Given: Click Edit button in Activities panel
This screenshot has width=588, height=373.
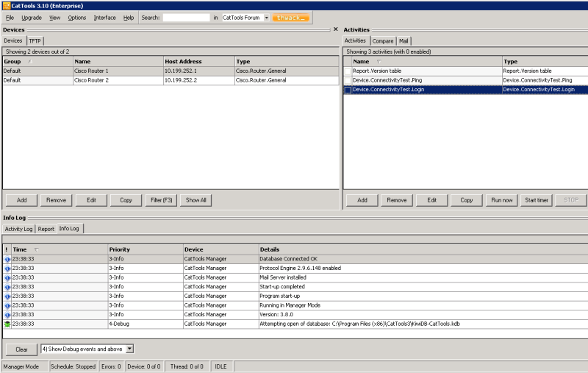Looking at the screenshot, I should pos(432,200).
